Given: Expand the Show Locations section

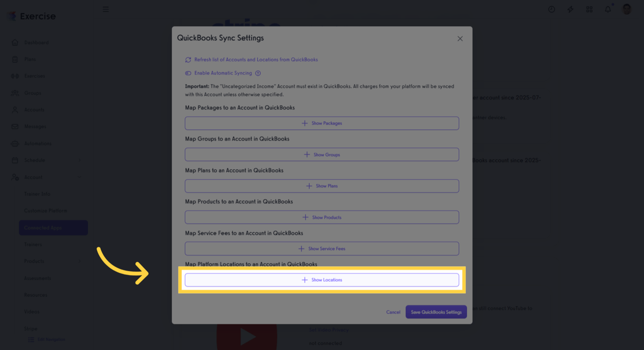Looking at the screenshot, I should click(322, 280).
